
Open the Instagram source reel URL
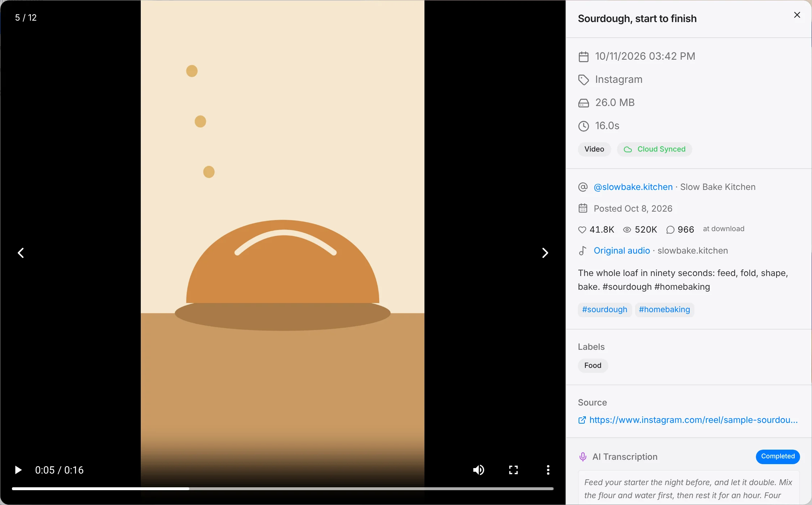pos(693,420)
